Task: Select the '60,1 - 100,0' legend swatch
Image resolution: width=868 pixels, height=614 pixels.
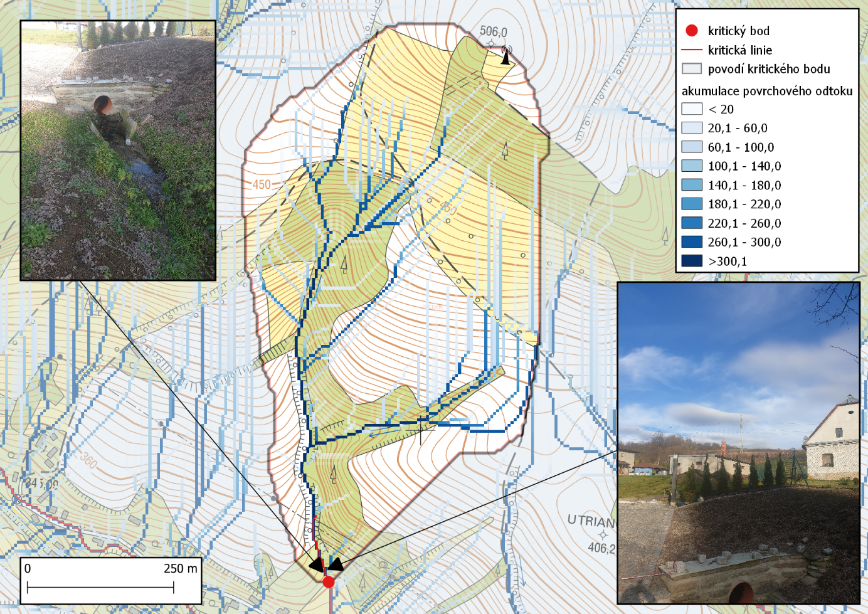Action: click(692, 147)
